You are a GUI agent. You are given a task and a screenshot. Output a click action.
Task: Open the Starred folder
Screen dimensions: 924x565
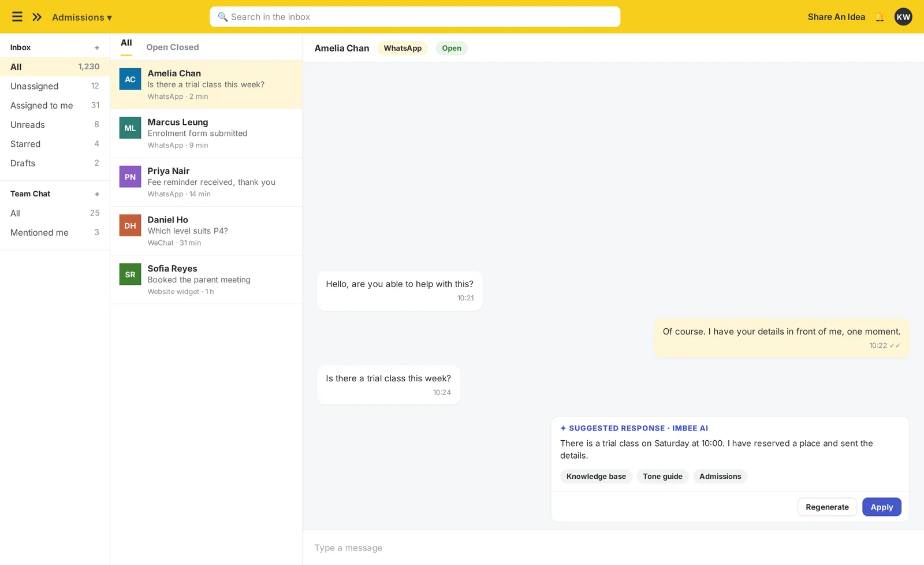[55, 144]
